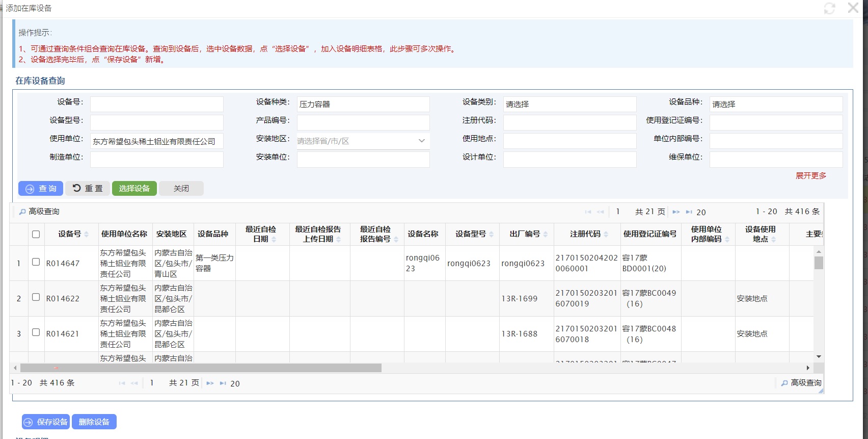Click the horizontal scroll-right arrow

tap(808, 368)
